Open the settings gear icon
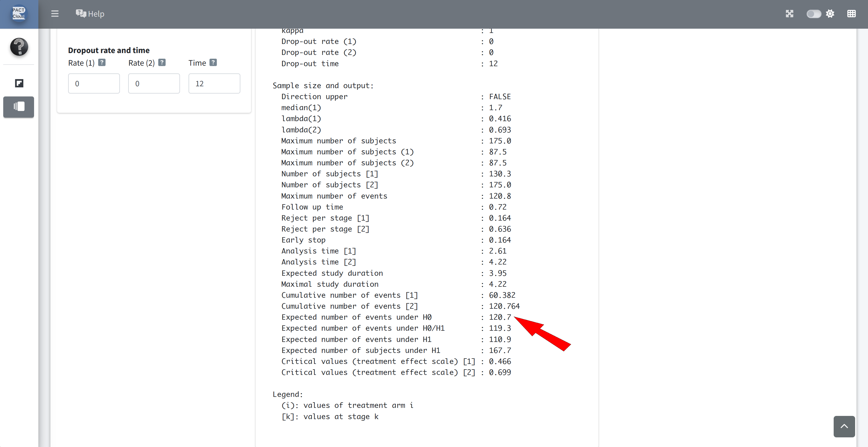Screen dimensions: 868x447 click(x=830, y=14)
